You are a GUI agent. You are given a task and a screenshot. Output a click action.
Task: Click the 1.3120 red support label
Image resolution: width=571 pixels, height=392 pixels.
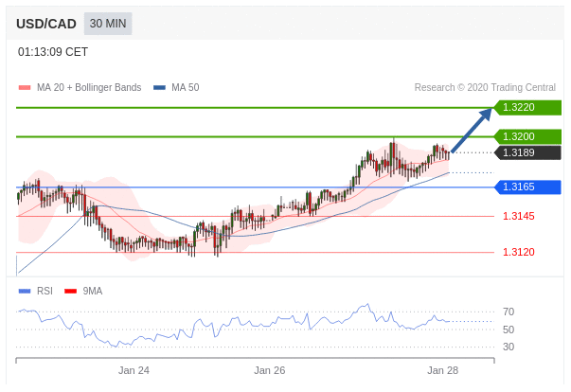click(519, 252)
